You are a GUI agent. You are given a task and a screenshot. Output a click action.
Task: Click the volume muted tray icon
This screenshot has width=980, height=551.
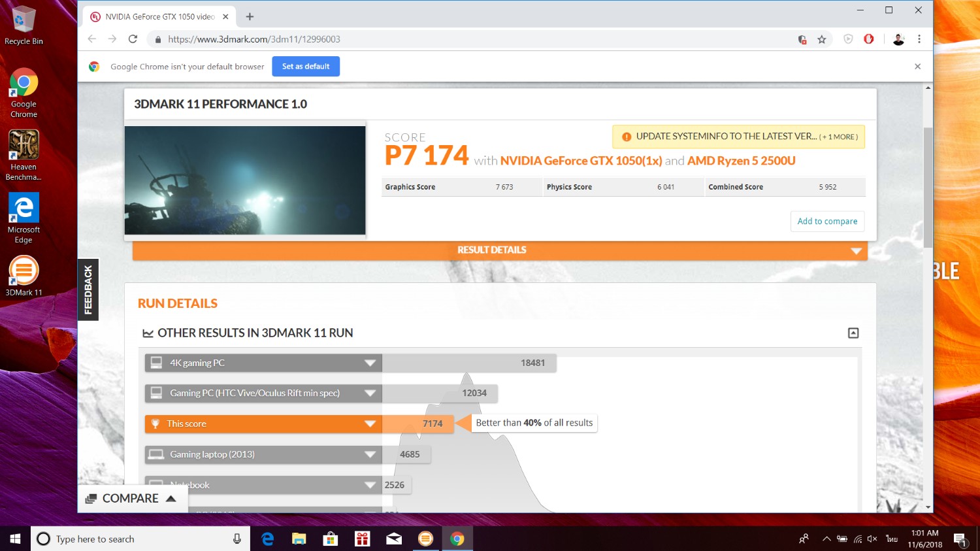[872, 539]
